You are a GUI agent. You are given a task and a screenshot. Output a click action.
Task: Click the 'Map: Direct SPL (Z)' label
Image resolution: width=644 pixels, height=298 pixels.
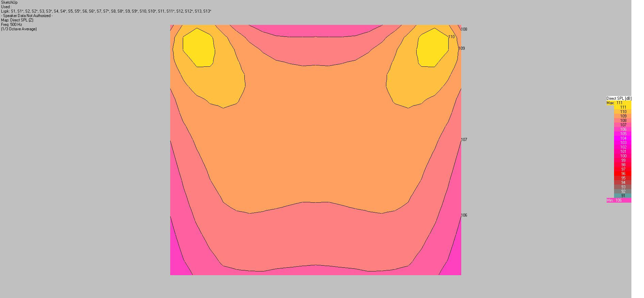pos(17,20)
